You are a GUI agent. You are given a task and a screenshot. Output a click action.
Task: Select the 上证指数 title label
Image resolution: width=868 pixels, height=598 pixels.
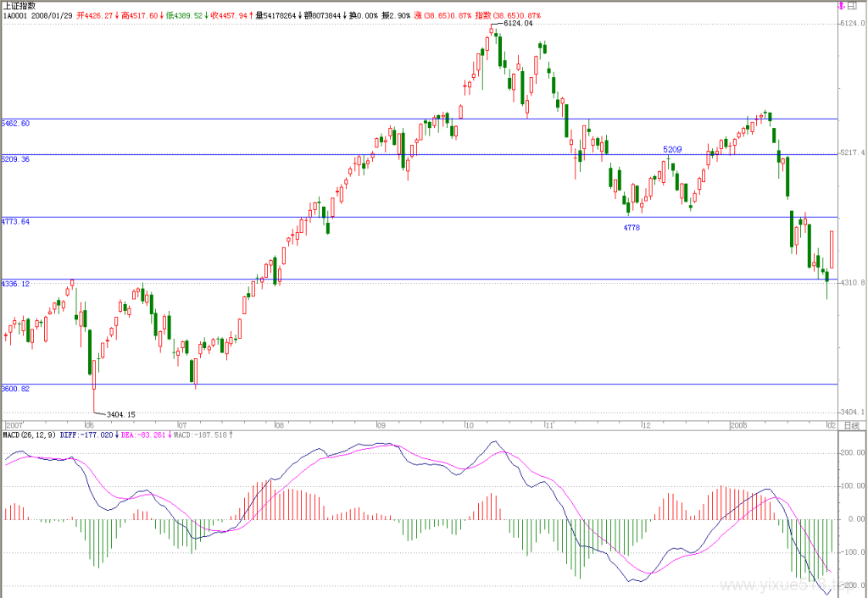19,6
